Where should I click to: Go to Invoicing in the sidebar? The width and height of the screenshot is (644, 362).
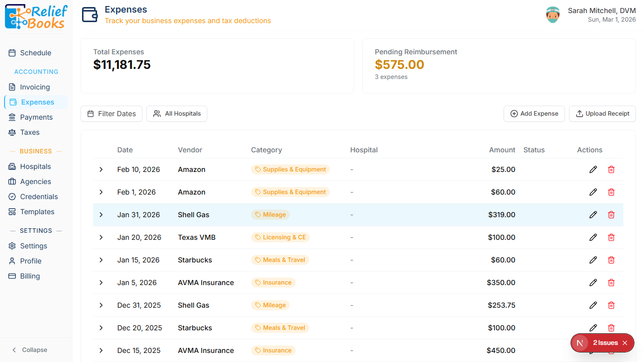(35, 87)
